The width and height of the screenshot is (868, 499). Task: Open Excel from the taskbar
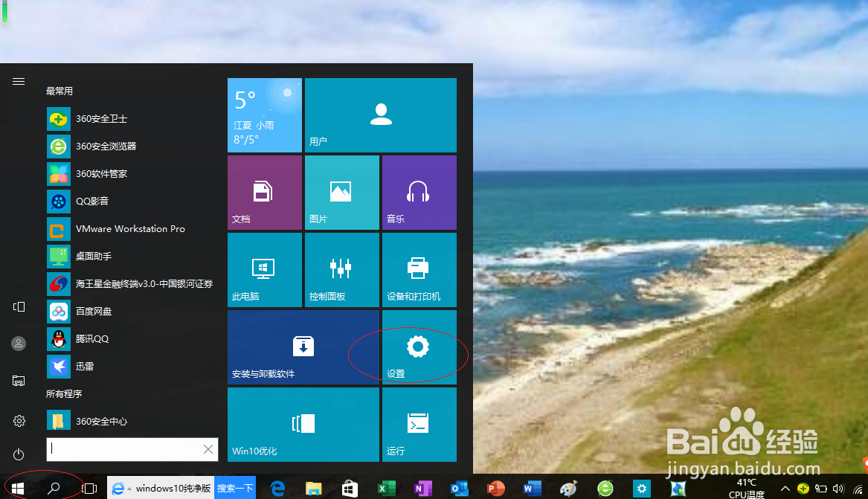point(386,488)
